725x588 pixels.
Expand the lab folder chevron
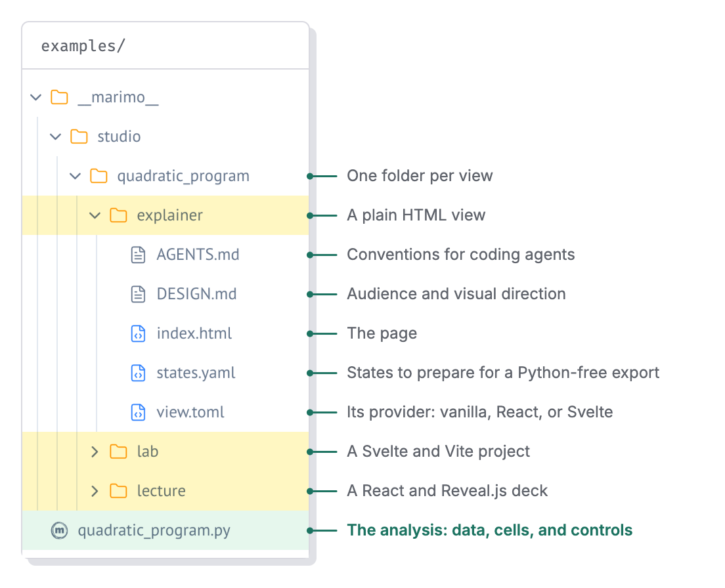(x=95, y=451)
